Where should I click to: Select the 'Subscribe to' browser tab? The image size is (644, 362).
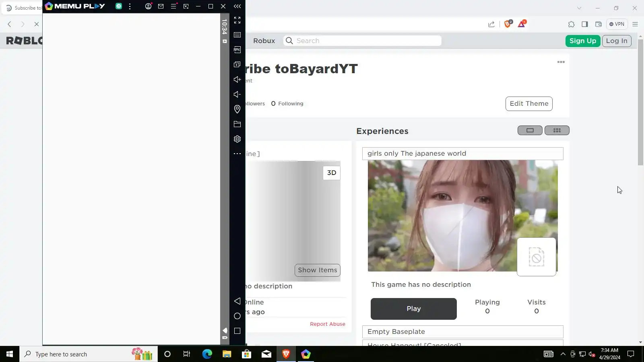[x=23, y=8]
